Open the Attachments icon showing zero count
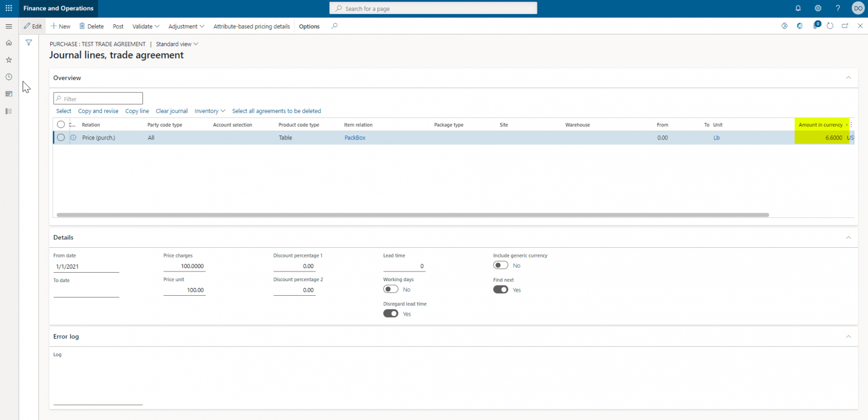This screenshot has width=868, height=420. coord(815,26)
